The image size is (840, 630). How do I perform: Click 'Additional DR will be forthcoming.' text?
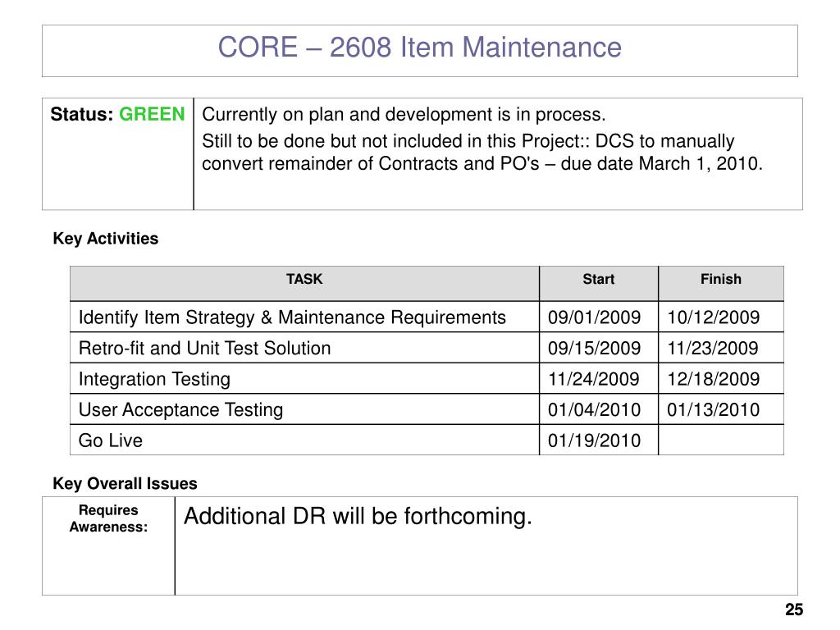tap(358, 517)
